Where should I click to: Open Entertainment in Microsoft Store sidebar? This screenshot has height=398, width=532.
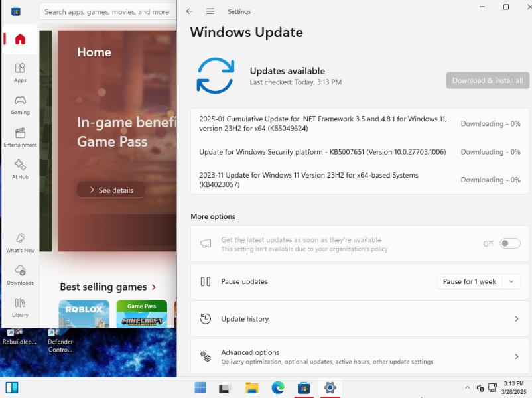20,137
